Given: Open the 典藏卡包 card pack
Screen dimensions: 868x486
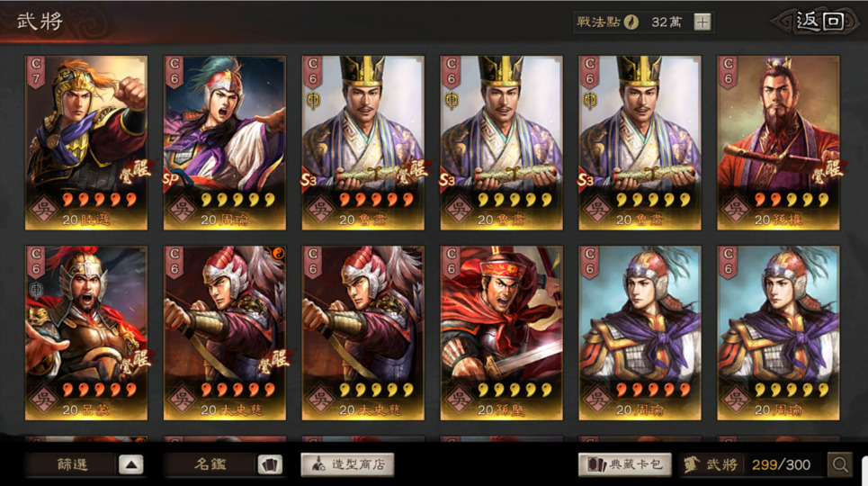Looking at the screenshot, I should pyautogui.click(x=625, y=464).
